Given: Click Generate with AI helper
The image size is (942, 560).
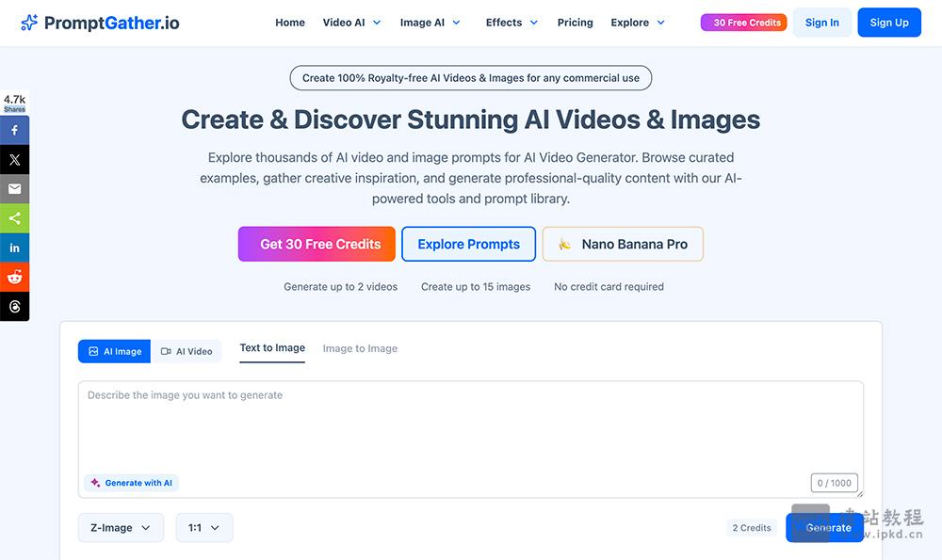Looking at the screenshot, I should [132, 483].
